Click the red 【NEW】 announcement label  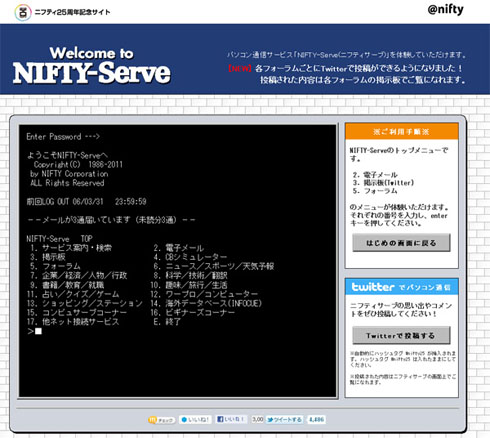coord(239,68)
